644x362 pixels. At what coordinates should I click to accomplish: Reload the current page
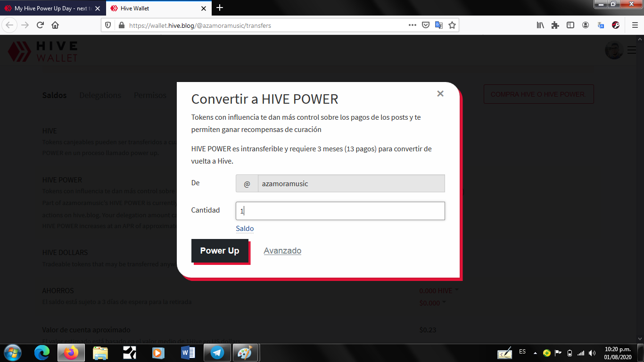(x=40, y=25)
